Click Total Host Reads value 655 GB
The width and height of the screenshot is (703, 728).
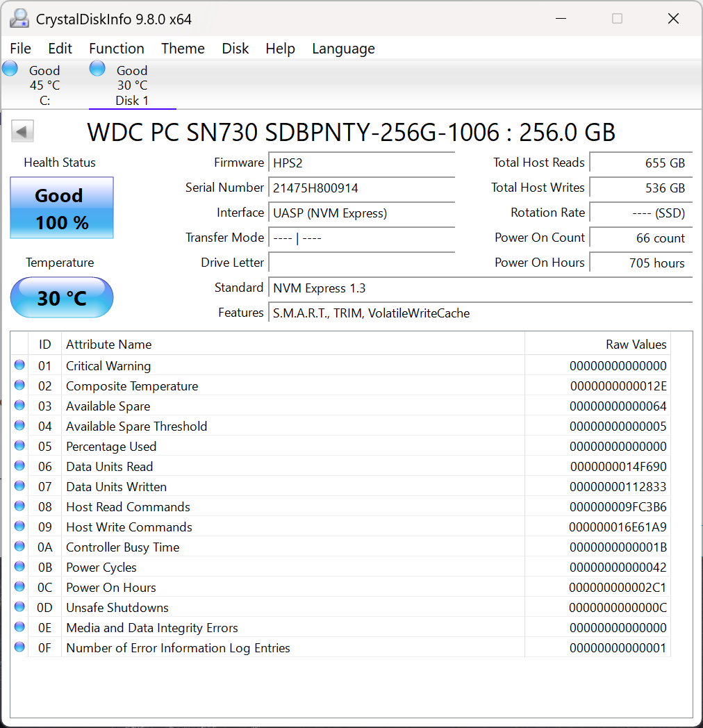point(641,163)
